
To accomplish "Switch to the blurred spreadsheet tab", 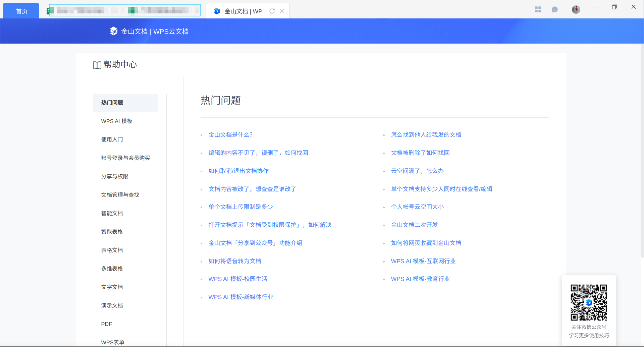I will coord(125,10).
